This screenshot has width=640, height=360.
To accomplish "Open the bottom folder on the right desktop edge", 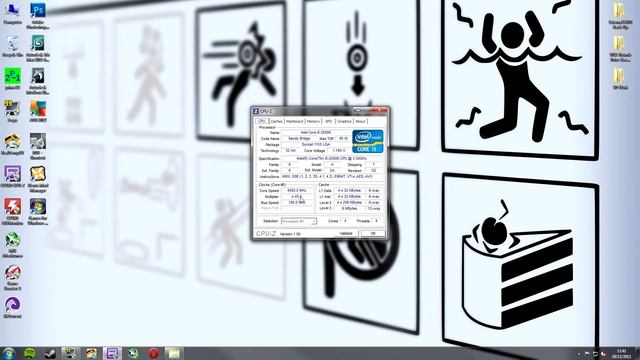I will tap(619, 78).
